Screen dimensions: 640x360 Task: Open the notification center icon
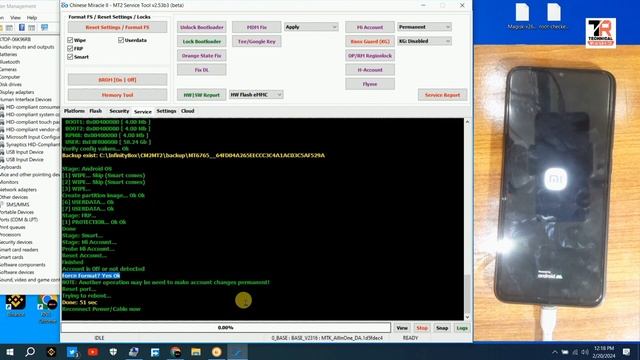(x=627, y=352)
